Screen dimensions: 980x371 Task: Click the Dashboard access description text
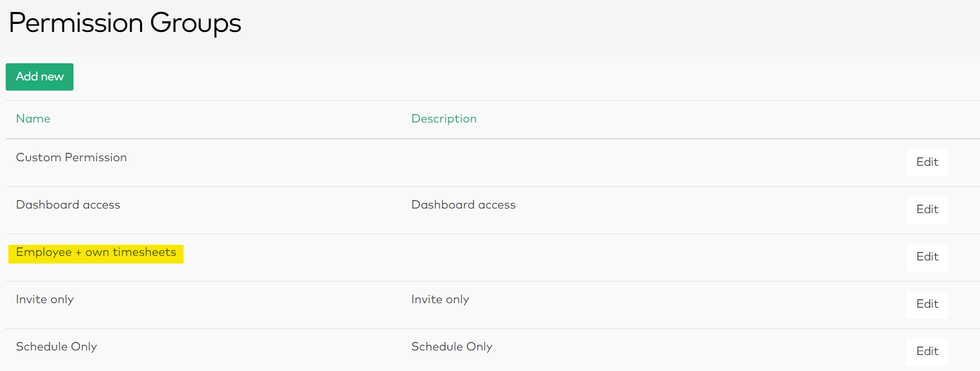pos(463,205)
